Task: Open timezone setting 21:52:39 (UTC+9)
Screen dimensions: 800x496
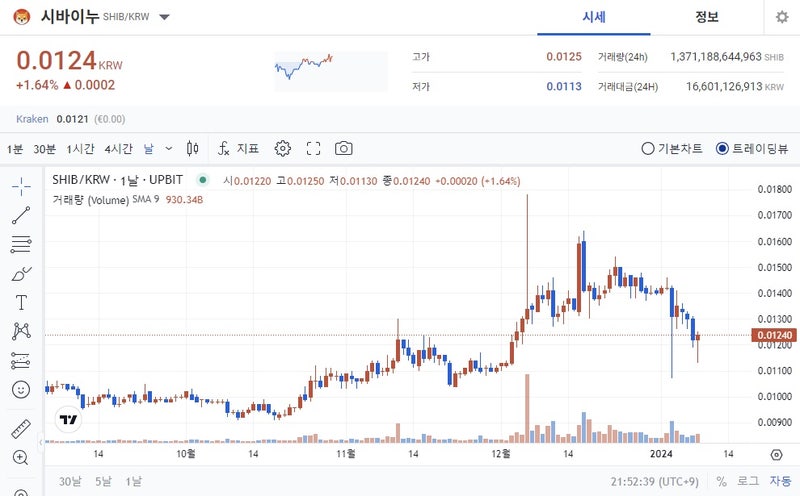Action: pos(655,481)
